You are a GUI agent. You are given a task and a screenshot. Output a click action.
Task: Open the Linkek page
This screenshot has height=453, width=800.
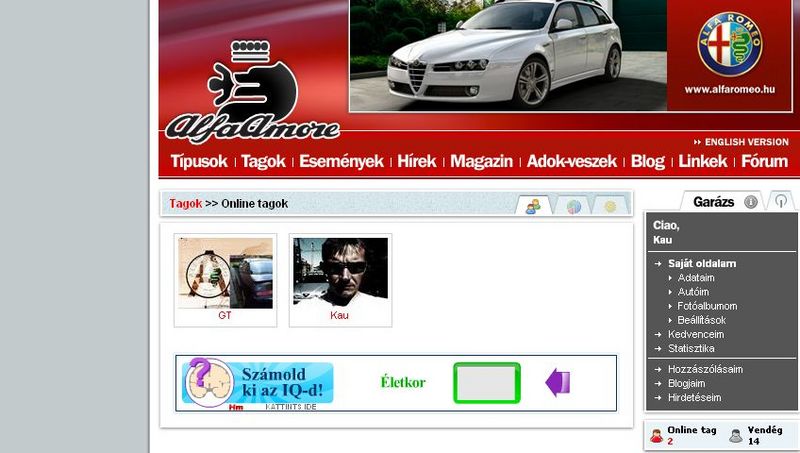(703, 161)
